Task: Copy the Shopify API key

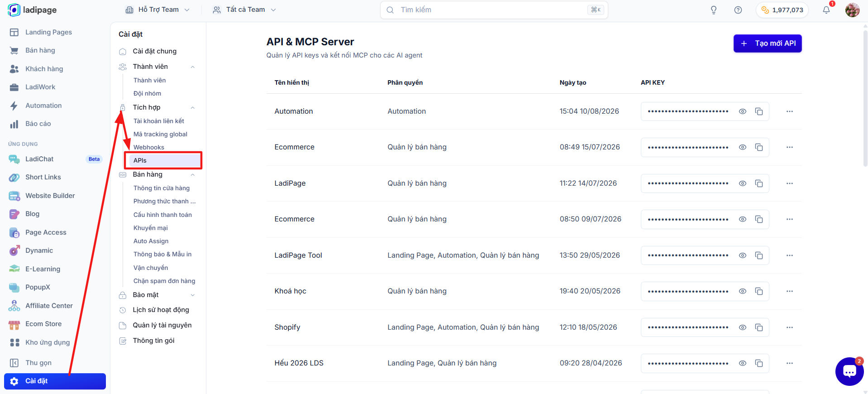Action: 759,327
